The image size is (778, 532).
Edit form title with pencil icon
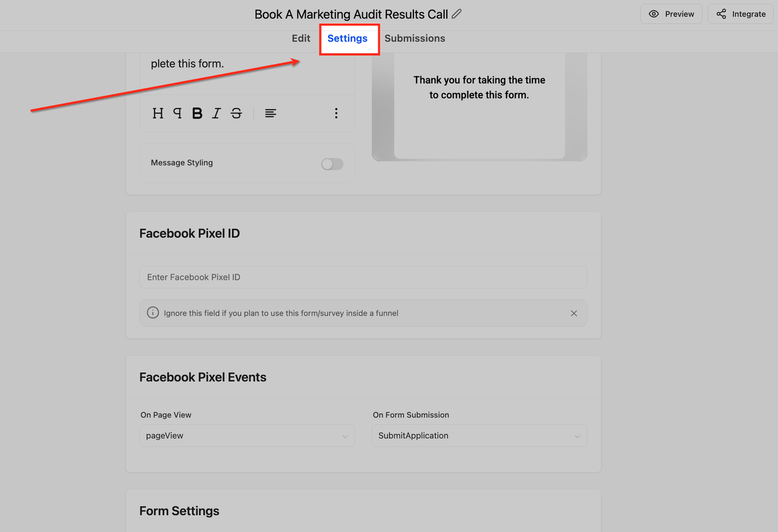coord(456,14)
